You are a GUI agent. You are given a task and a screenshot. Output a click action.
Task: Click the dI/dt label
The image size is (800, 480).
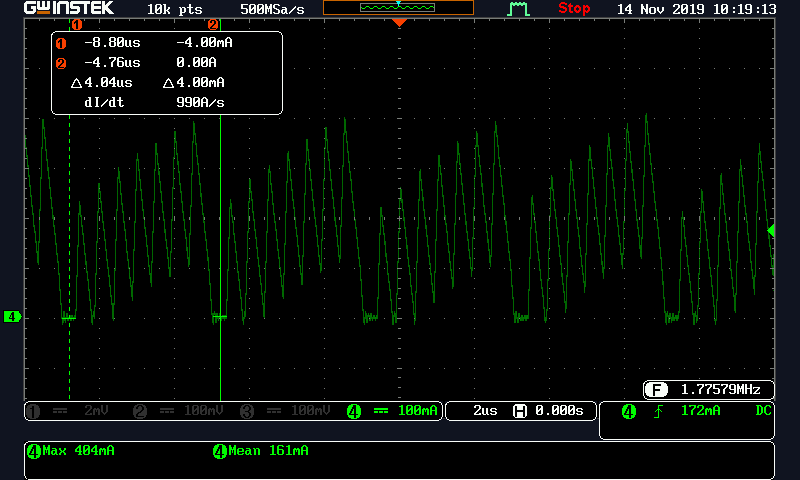(104, 102)
